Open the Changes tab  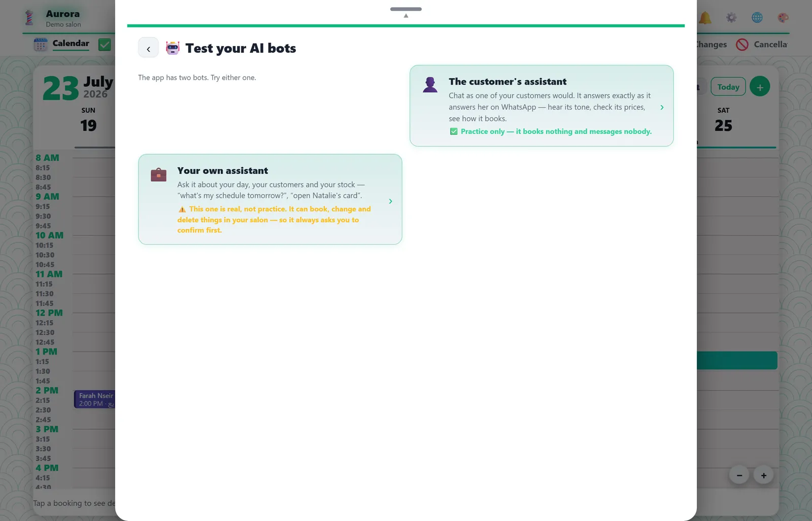(712, 44)
